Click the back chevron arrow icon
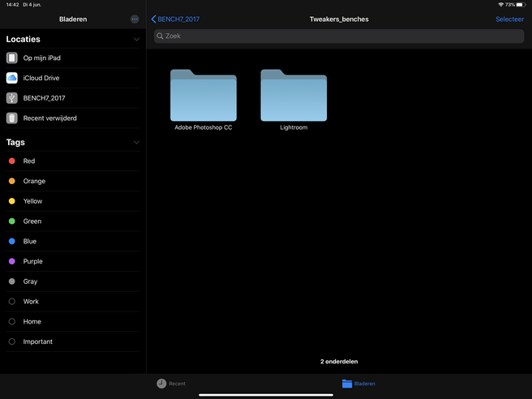Image resolution: width=532 pixels, height=399 pixels. [x=154, y=19]
